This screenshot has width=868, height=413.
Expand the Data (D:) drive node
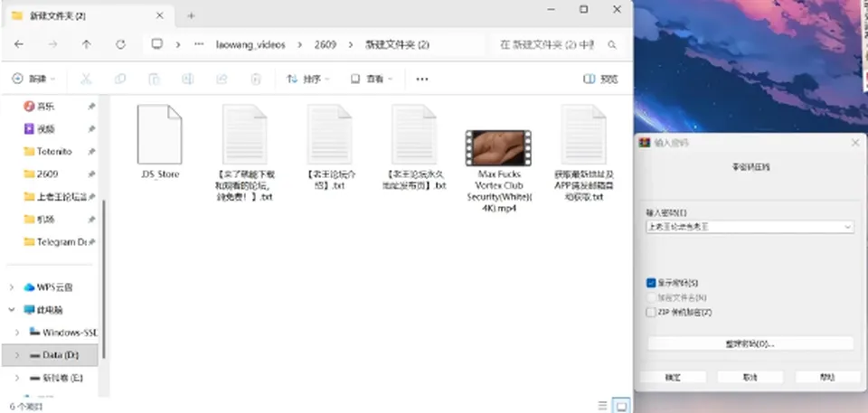point(17,355)
